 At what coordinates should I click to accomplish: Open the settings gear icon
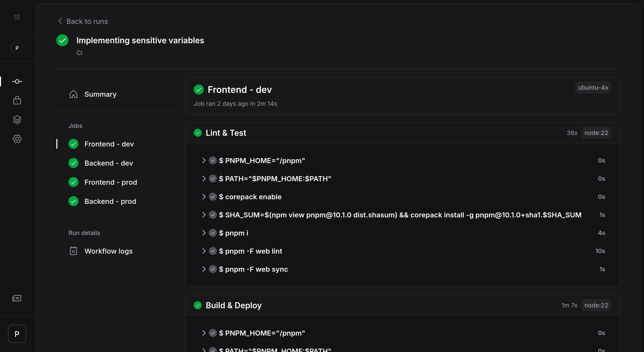[x=17, y=139]
